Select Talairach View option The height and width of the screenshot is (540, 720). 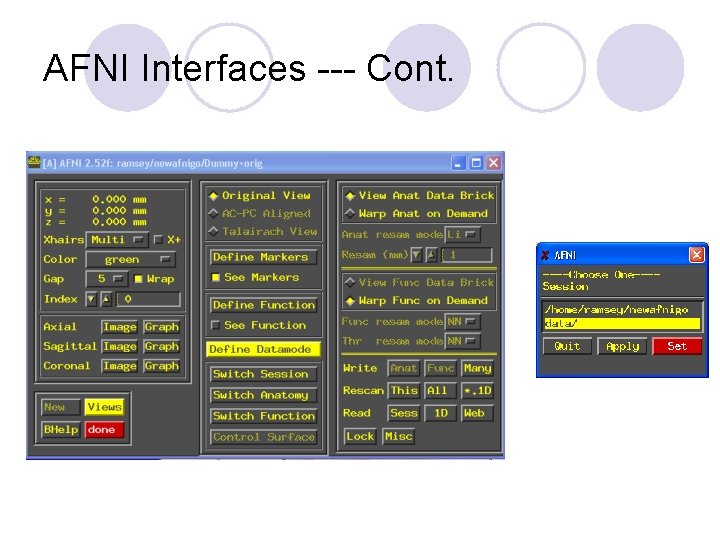pyautogui.click(x=263, y=231)
